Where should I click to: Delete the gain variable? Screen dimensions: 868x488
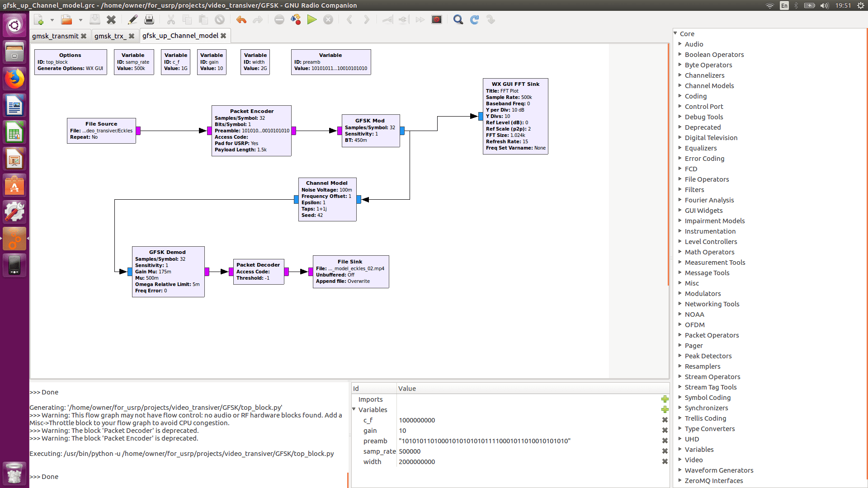click(x=665, y=430)
